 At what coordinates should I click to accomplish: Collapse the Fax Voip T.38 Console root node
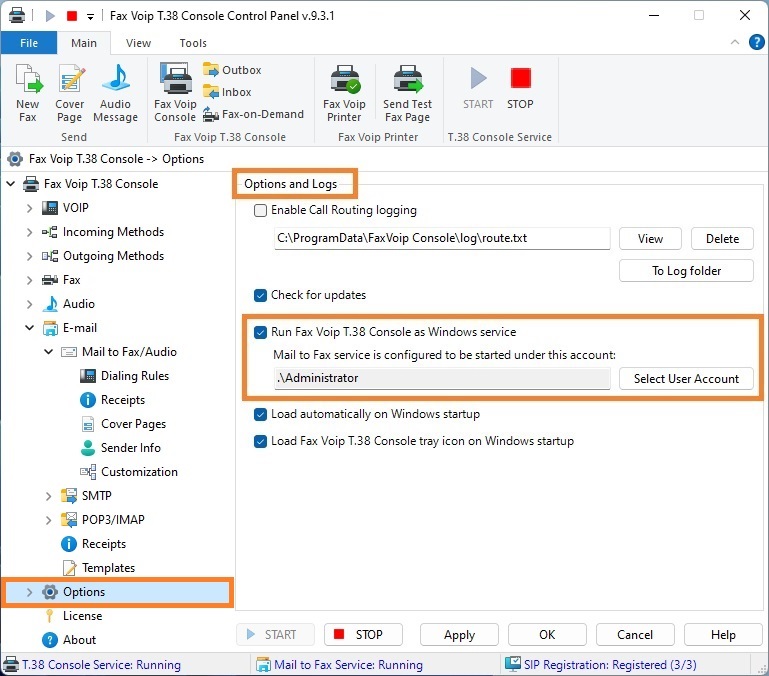pyautogui.click(x=11, y=184)
